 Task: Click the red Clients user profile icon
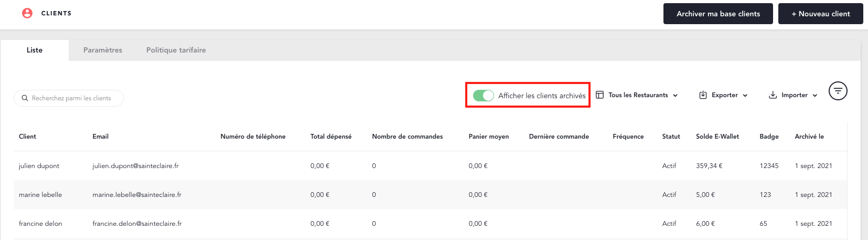tap(27, 13)
